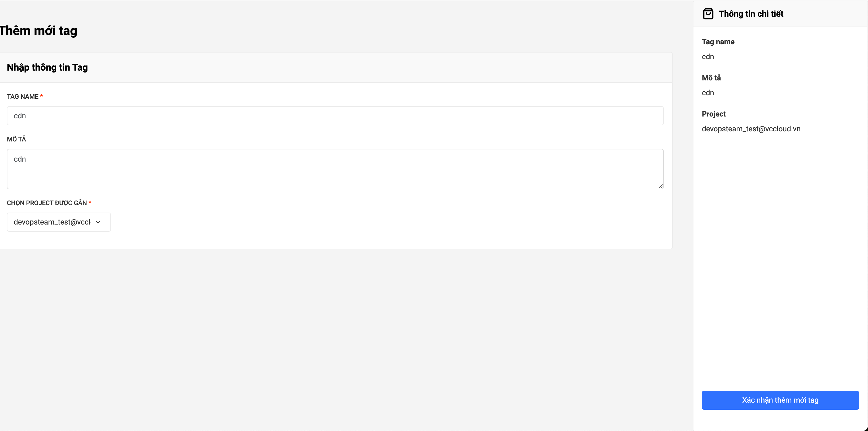The image size is (868, 431).
Task: Click the Mô tả label in details panel
Action: (711, 78)
